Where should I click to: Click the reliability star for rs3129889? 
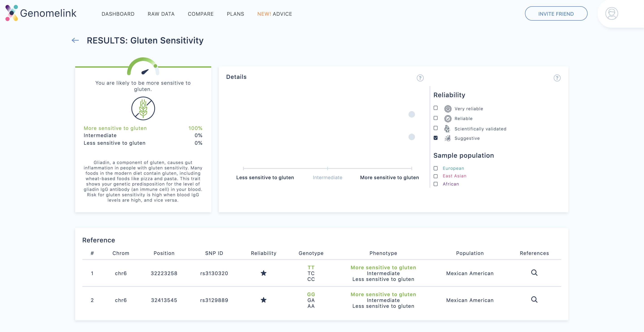tap(264, 300)
